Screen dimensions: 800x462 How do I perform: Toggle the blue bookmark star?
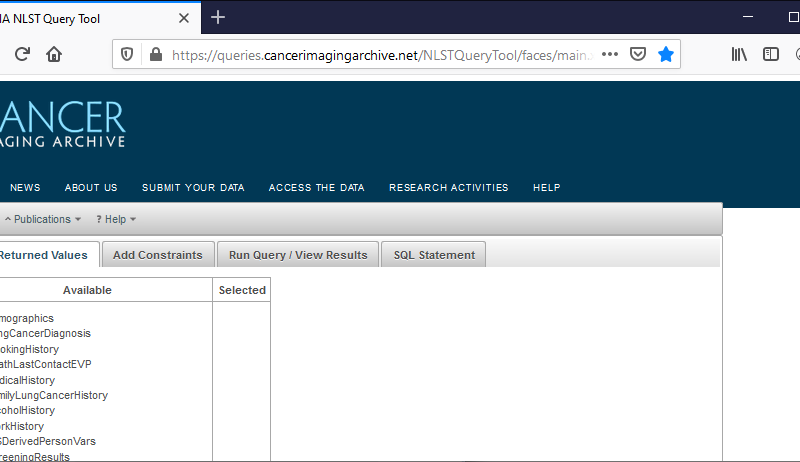click(x=666, y=54)
